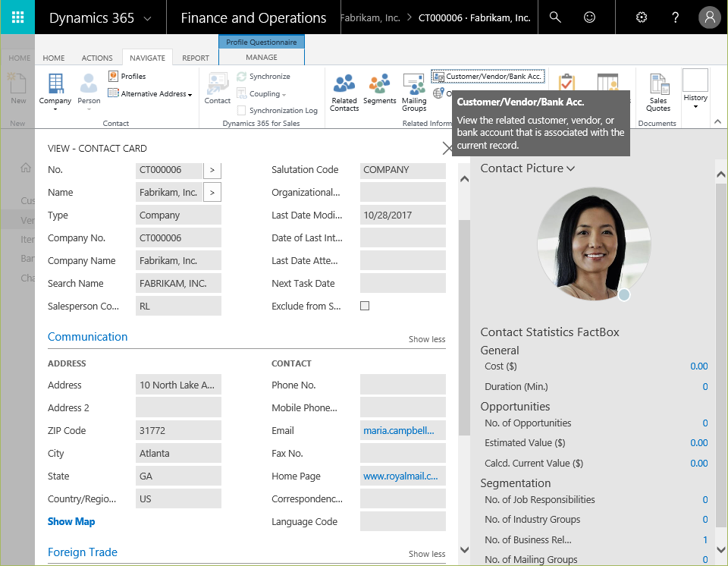Viewport: 728px width, 566px height.
Task: Open the feedback smiley icon
Action: (589, 17)
